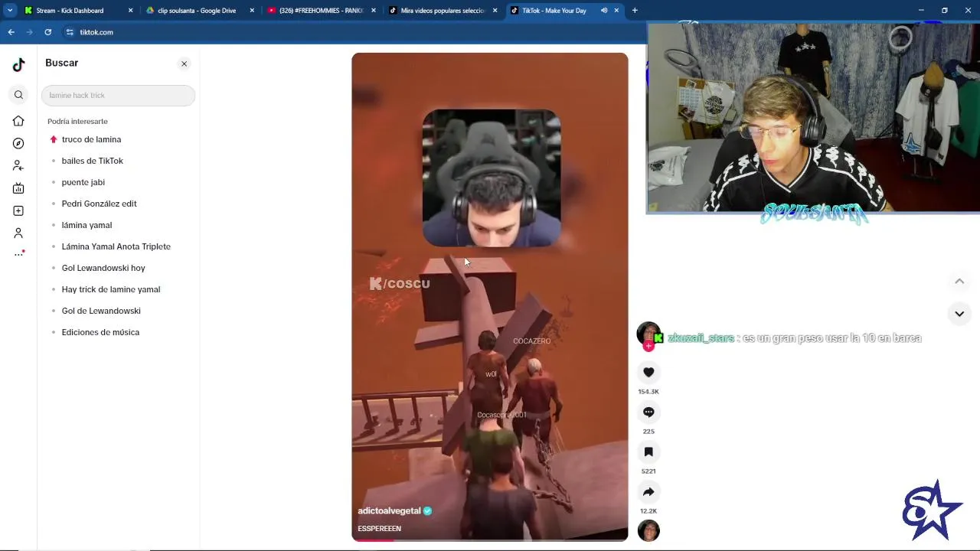980x551 pixels.
Task: Like the video with heart icon
Action: click(x=648, y=372)
